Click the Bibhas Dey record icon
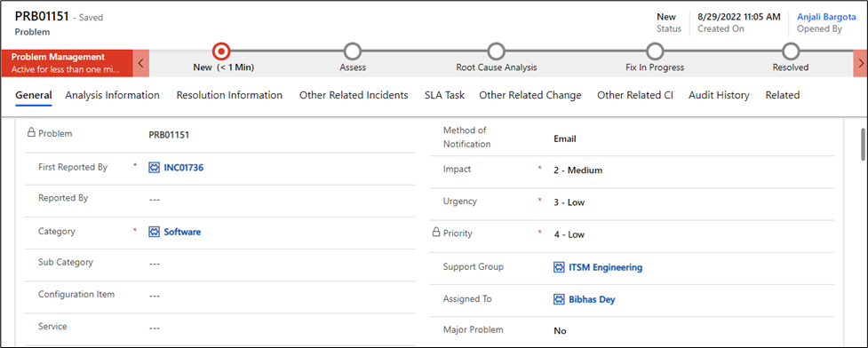868x348 pixels. 559,299
